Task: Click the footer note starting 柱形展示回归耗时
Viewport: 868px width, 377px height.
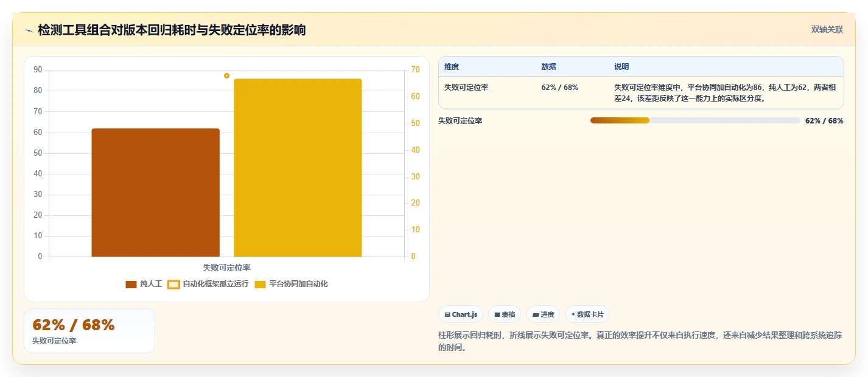Action: (640, 341)
